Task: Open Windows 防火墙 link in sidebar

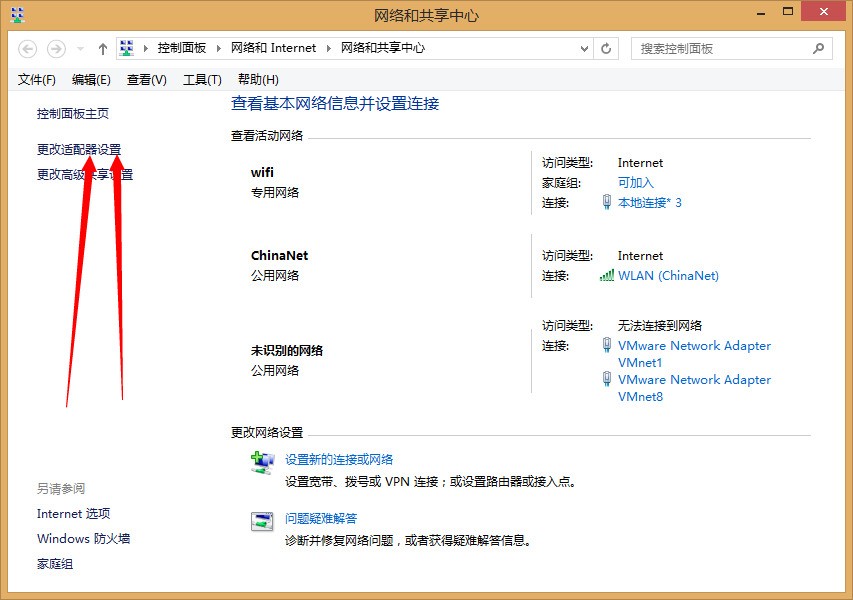Action: 83,539
